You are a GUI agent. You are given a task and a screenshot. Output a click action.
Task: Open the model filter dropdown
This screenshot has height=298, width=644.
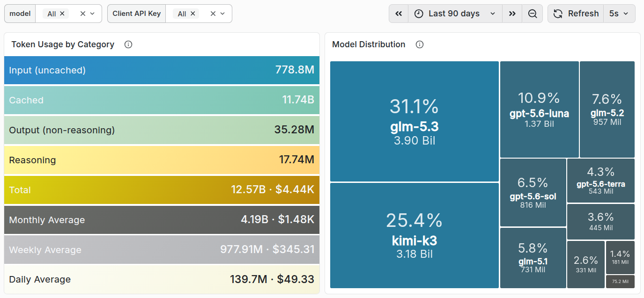pos(92,14)
